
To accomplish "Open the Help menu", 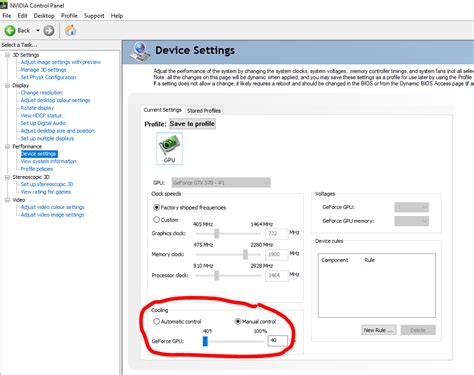I will (117, 16).
